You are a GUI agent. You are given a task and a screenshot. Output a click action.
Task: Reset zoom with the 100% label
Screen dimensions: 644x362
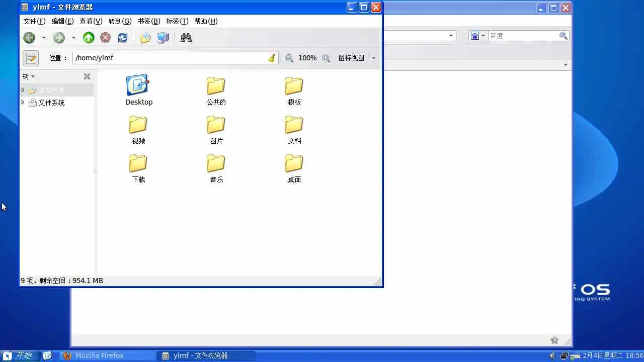(x=307, y=58)
